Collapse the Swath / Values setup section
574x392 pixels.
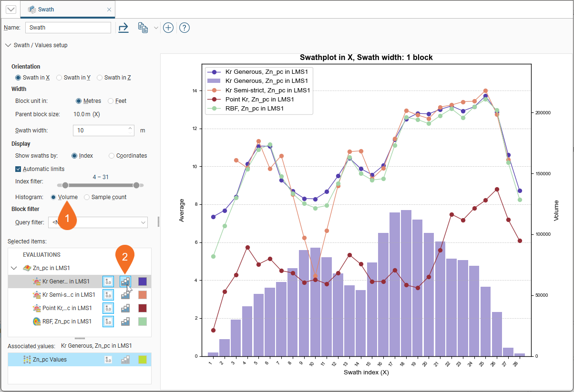pos(8,45)
